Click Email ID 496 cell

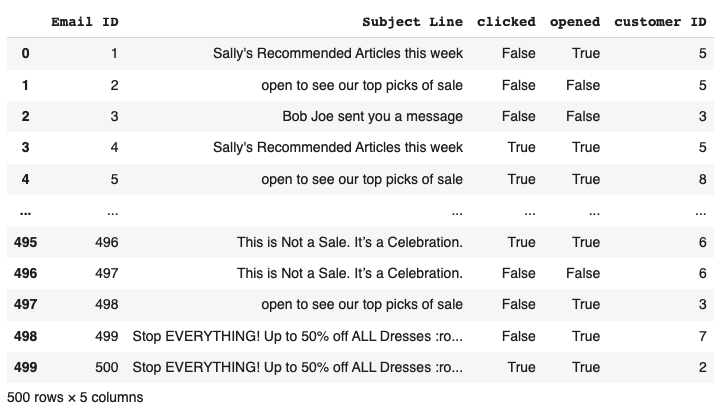107,242
